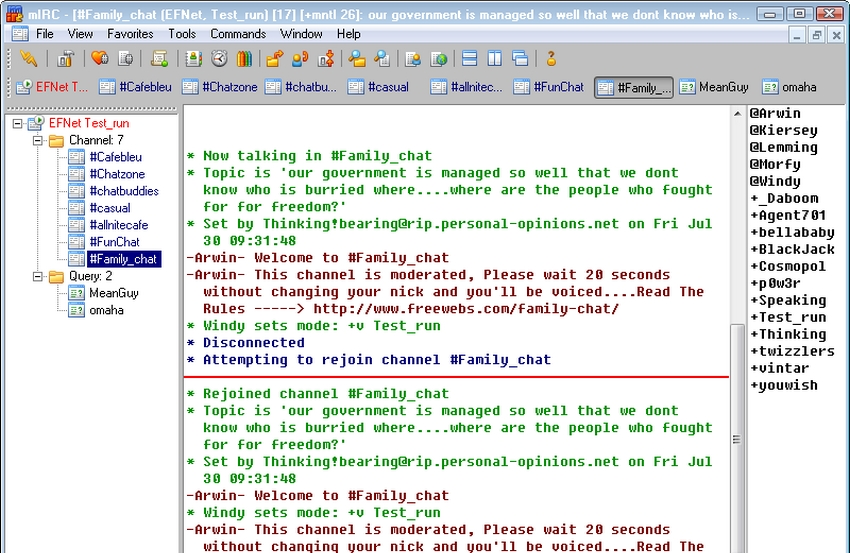Open the Favorites menu

(x=130, y=34)
